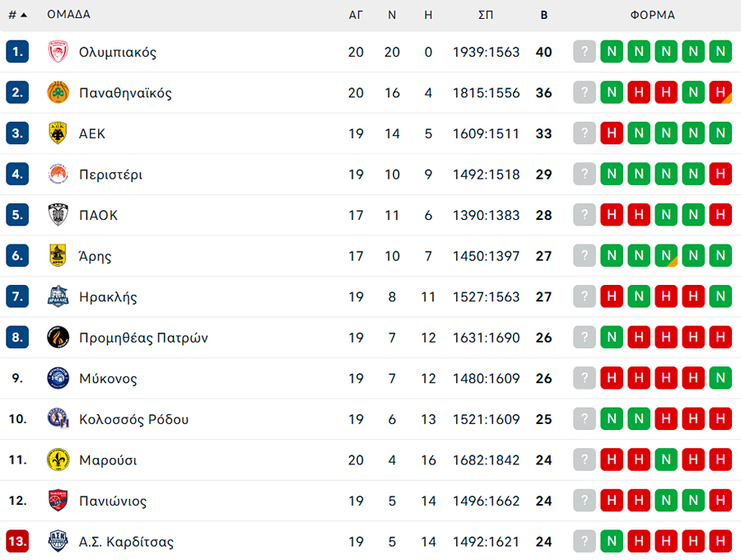Click the Μύκονος green Ν form badge

point(720,379)
